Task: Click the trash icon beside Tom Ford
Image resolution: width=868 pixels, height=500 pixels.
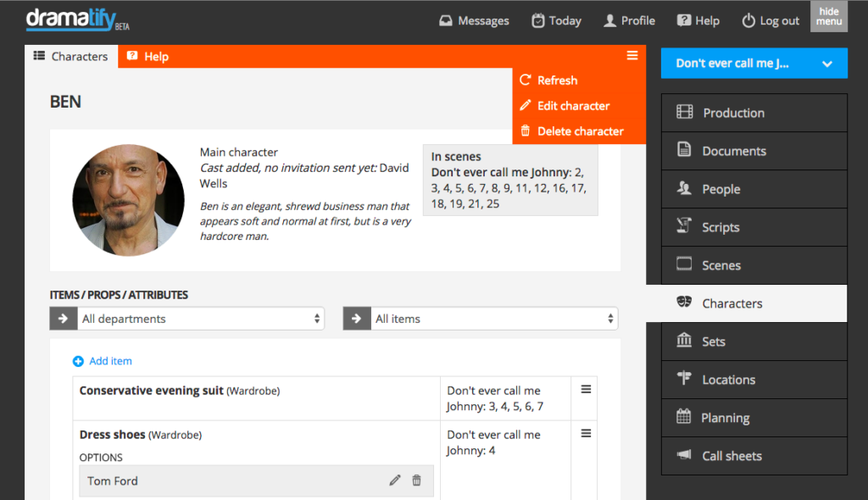Action: (x=416, y=481)
